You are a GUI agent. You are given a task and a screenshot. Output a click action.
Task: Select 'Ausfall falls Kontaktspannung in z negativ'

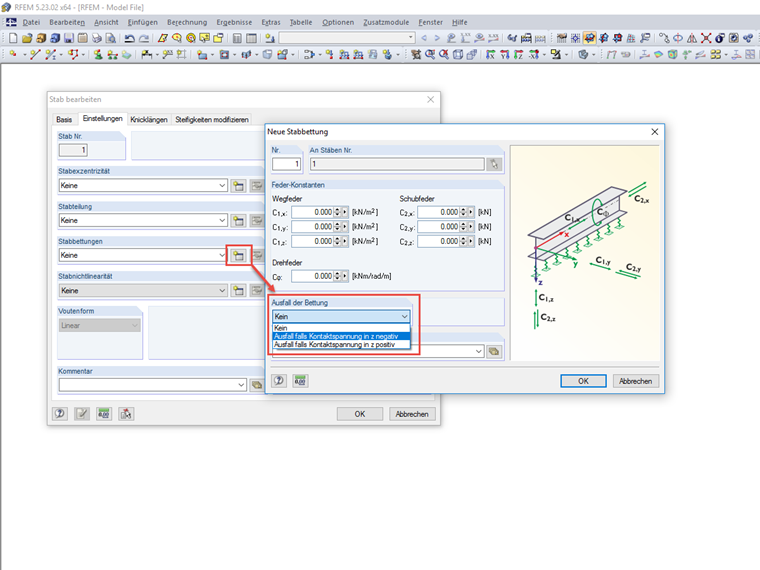pos(341,336)
